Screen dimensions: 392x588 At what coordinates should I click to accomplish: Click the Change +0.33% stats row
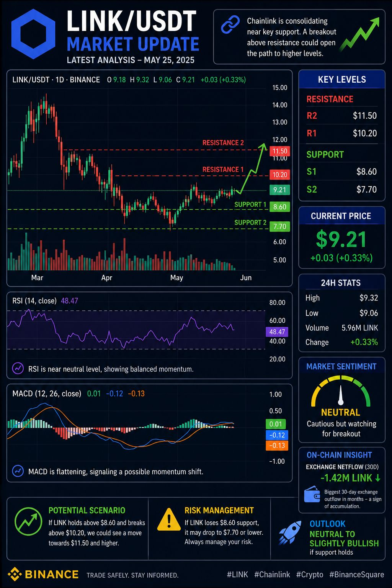(x=342, y=342)
